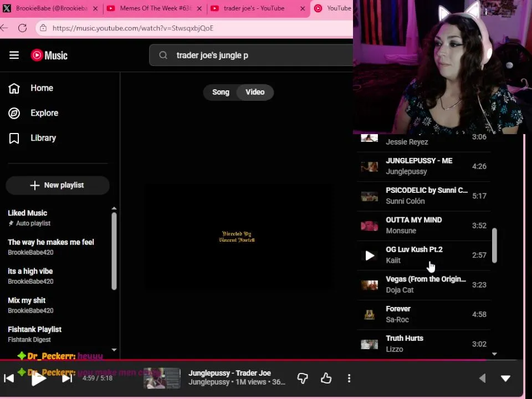The height and width of the screenshot is (399, 532).
Task: Collapse the player page with down arrow
Action: (505, 378)
